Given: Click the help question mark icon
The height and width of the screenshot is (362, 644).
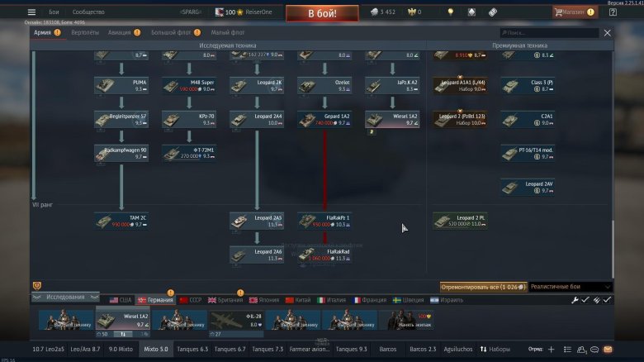Looking at the screenshot, I should pyautogui.click(x=613, y=12).
